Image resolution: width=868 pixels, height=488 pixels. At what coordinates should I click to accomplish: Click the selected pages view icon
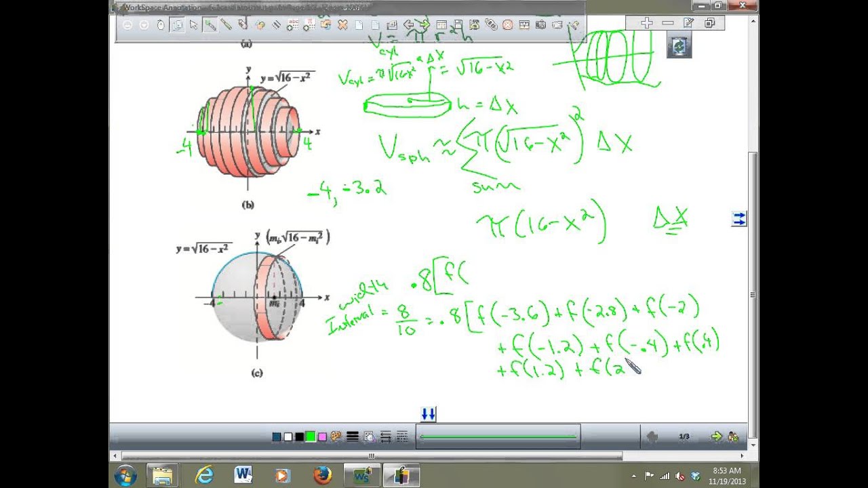176,25
